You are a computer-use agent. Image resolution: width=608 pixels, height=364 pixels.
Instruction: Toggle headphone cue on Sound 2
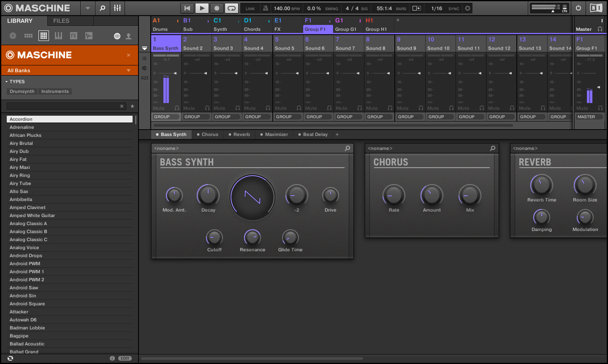(207, 108)
